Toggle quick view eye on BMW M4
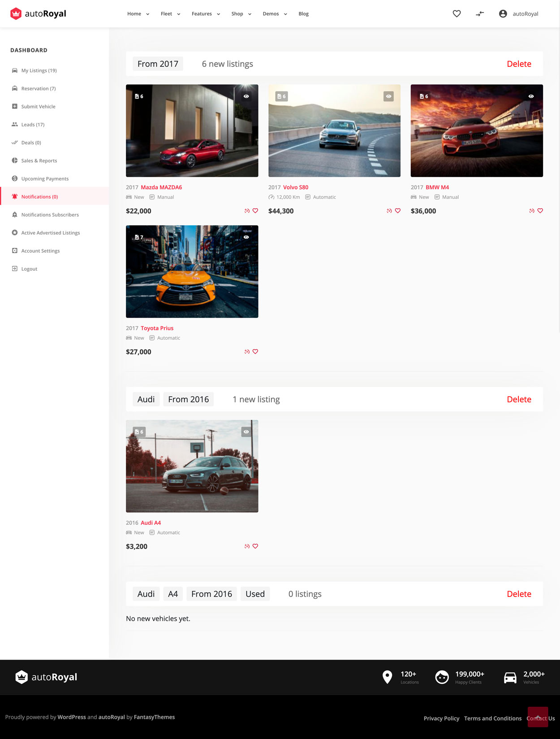 tap(531, 96)
